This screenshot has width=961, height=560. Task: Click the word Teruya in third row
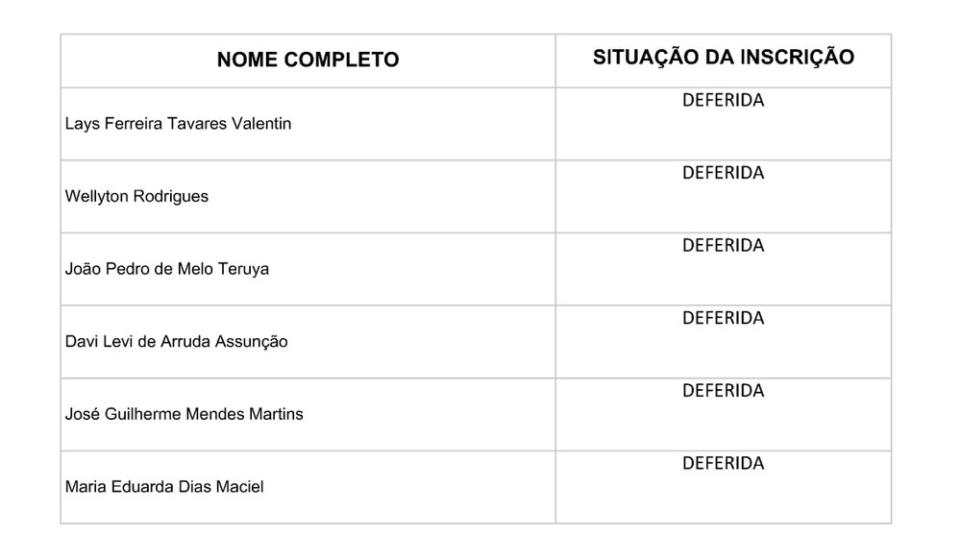click(243, 269)
